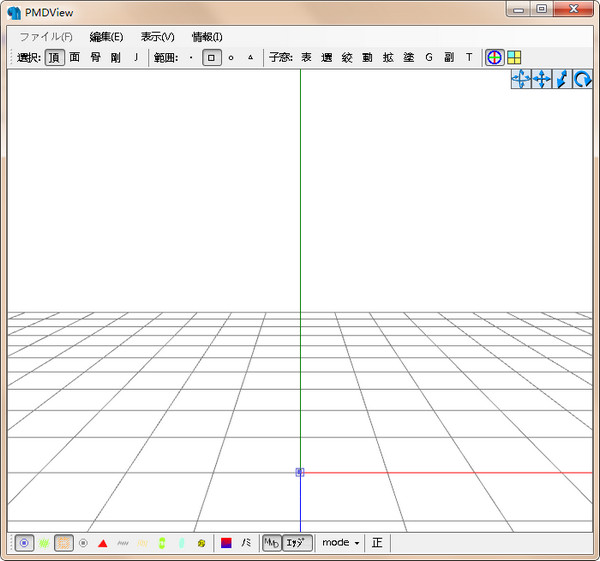Click the 正 button in bottom bar

pyautogui.click(x=377, y=543)
